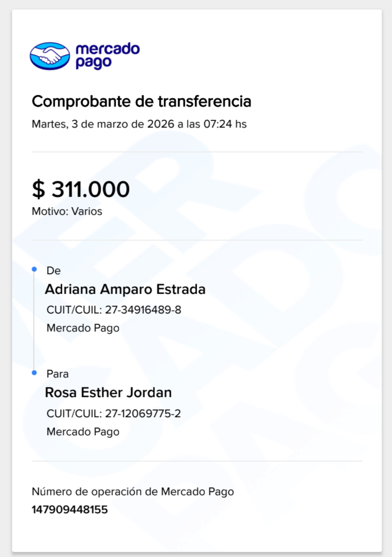Viewport: 392px width, 557px height.
Task: Click the "De" sender label
Action: click(x=53, y=270)
